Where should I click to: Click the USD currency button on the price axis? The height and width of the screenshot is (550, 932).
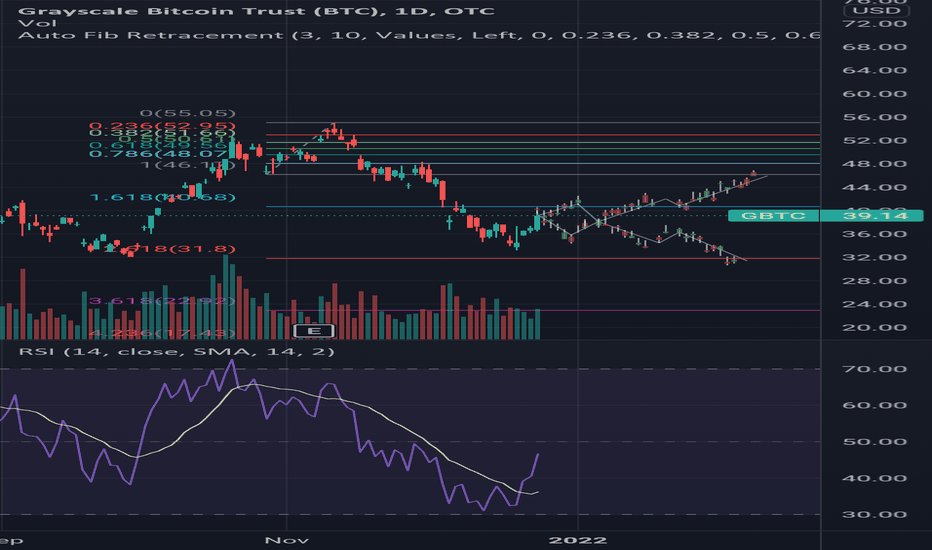pos(876,10)
